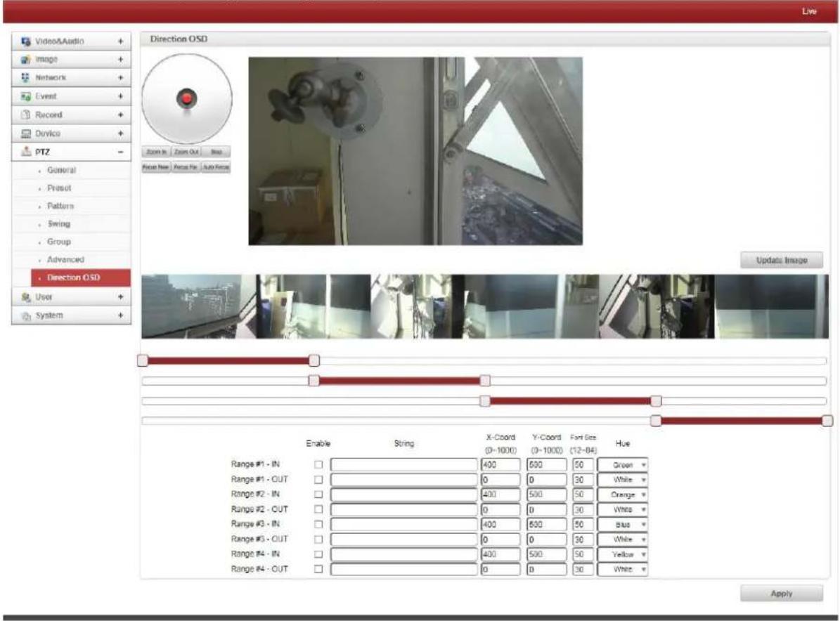840x621 pixels.
Task: Open Yellow hue dropdown for Range #4 - IN
Action: click(623, 555)
